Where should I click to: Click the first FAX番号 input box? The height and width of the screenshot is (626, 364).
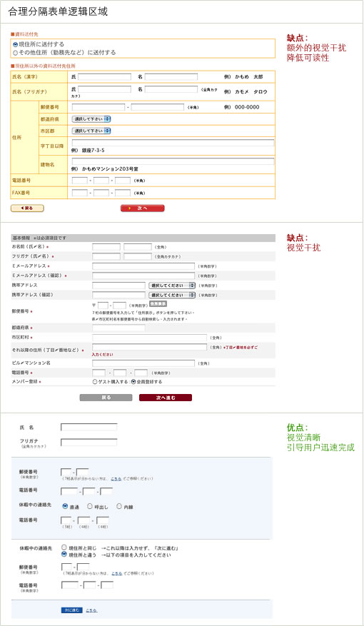80,193
